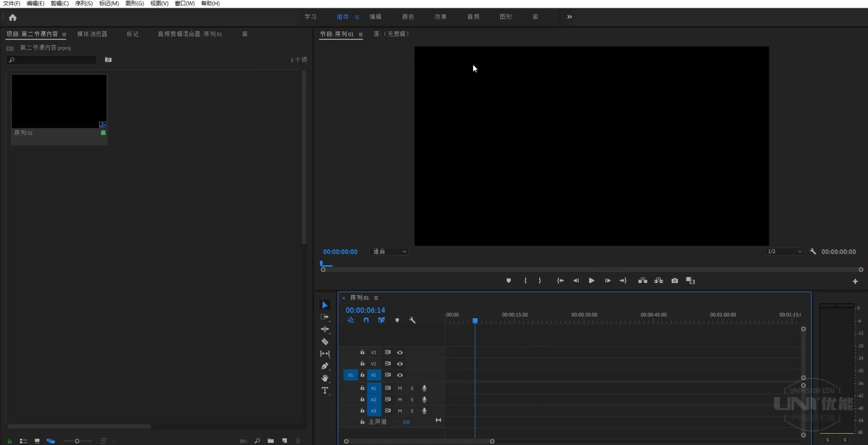Select the Selection tool arrow
Image resolution: width=868 pixels, height=445 pixels.
point(325,305)
